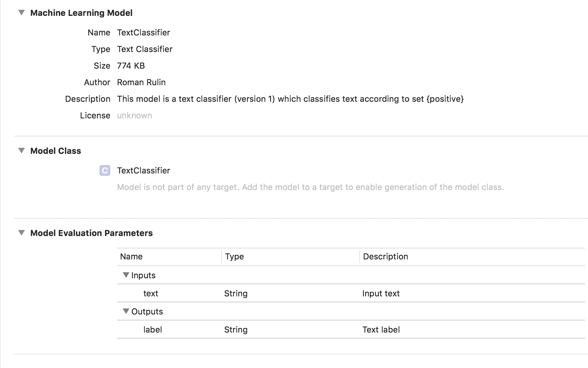Collapse the Model Class section

click(x=22, y=151)
